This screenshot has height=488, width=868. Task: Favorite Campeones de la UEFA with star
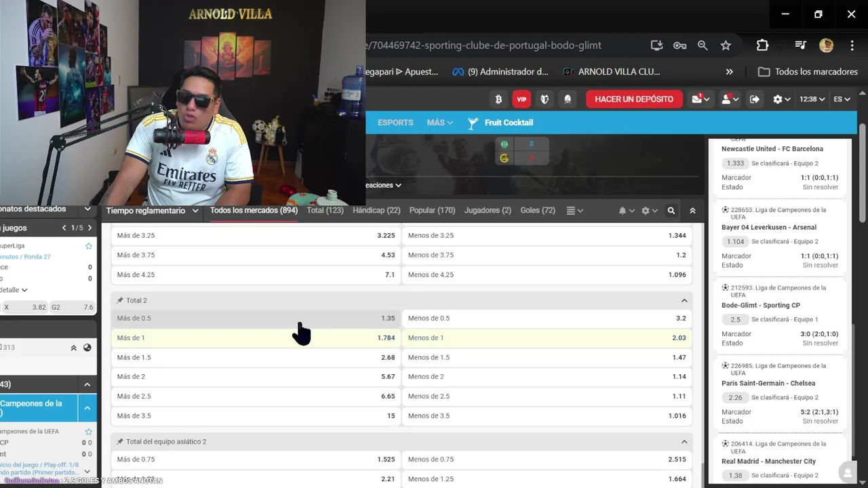[x=88, y=431]
